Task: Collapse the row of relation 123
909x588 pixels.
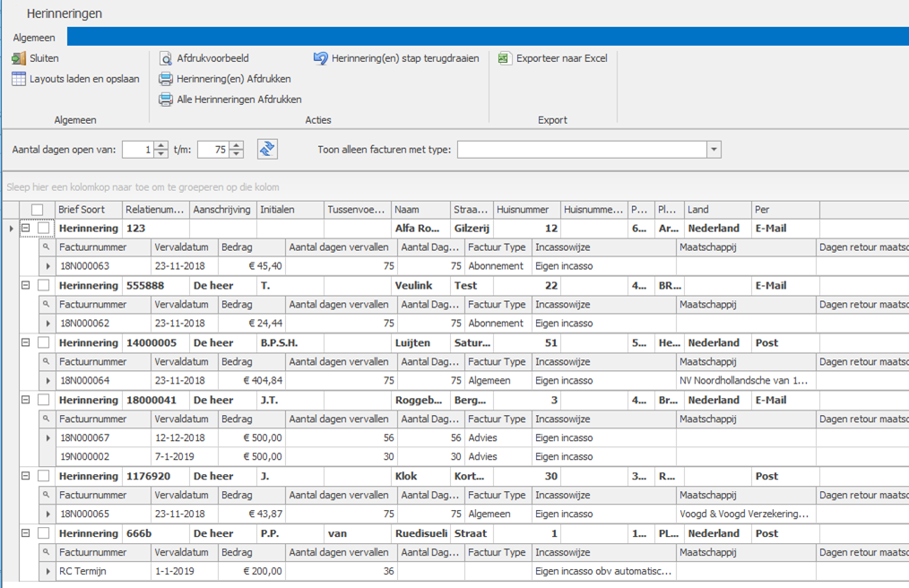Action: click(x=25, y=228)
